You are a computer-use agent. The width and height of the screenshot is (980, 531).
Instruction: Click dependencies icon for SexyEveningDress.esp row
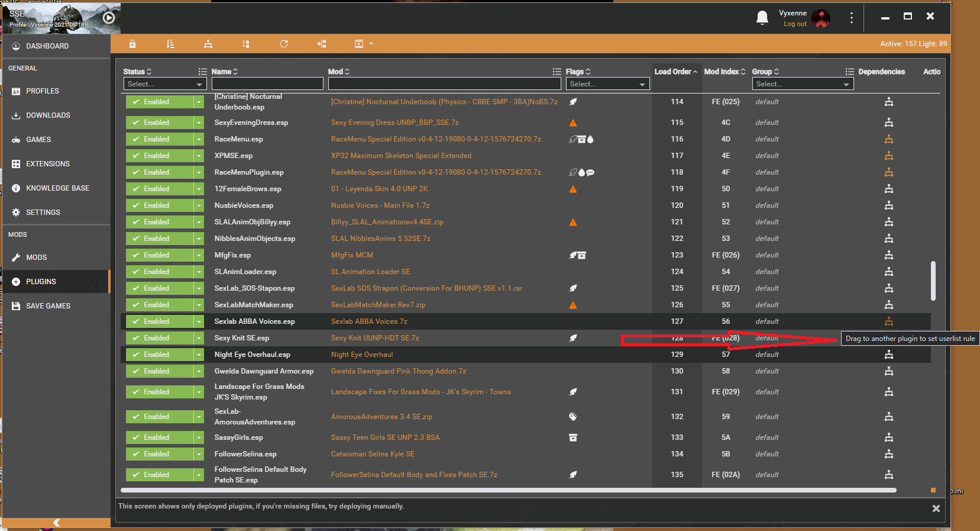pyautogui.click(x=888, y=123)
